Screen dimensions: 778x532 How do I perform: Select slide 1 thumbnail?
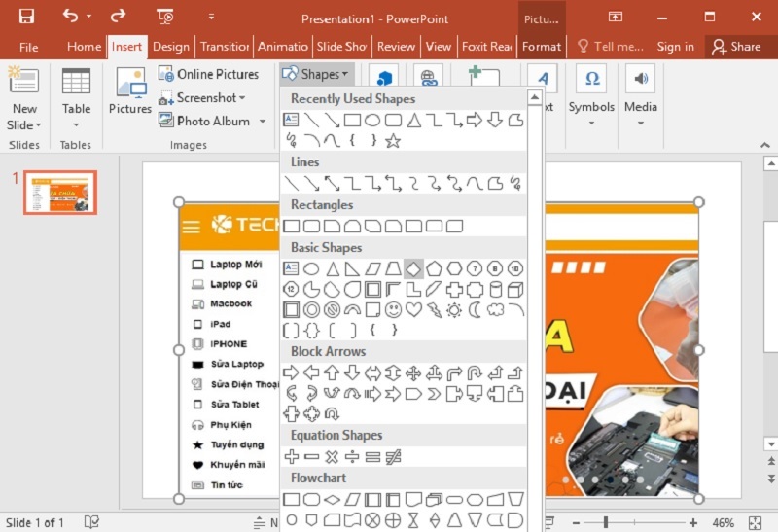(60, 193)
